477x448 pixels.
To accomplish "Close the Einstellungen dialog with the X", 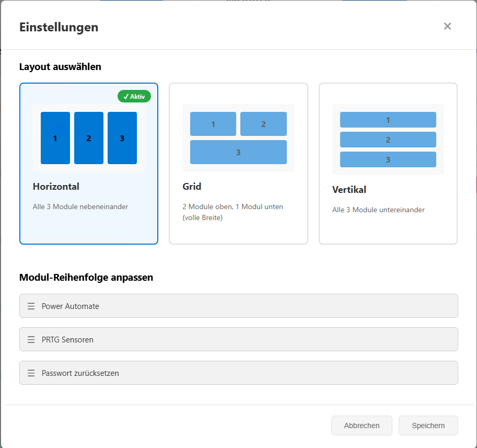I will click(x=447, y=26).
